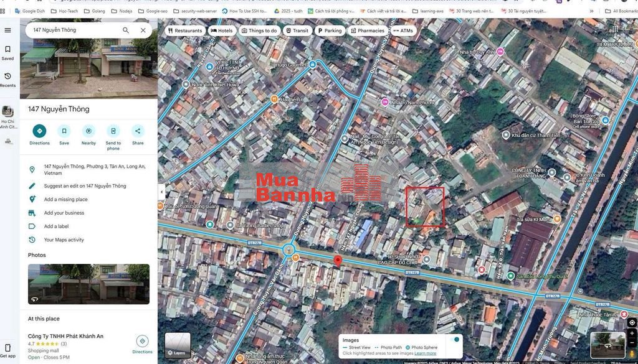Open Google apps grid icon
This screenshot has width=638, height=364.
pyautogui.click(x=615, y=29)
